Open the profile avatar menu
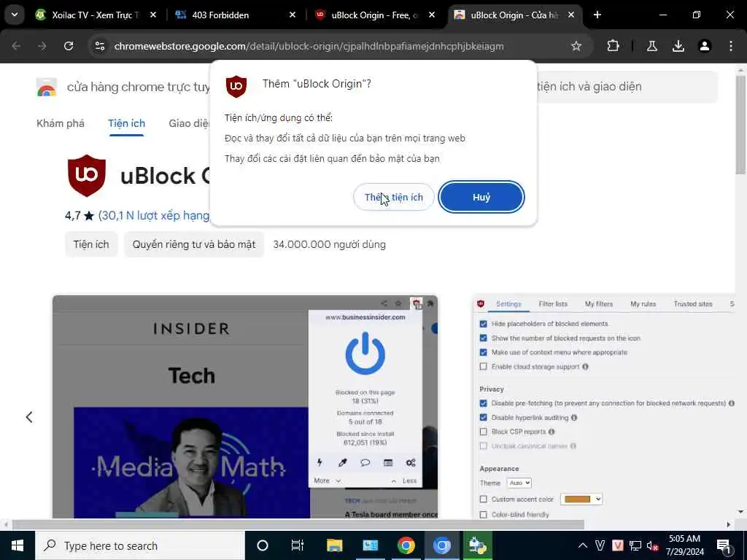747x560 pixels. pyautogui.click(x=704, y=46)
